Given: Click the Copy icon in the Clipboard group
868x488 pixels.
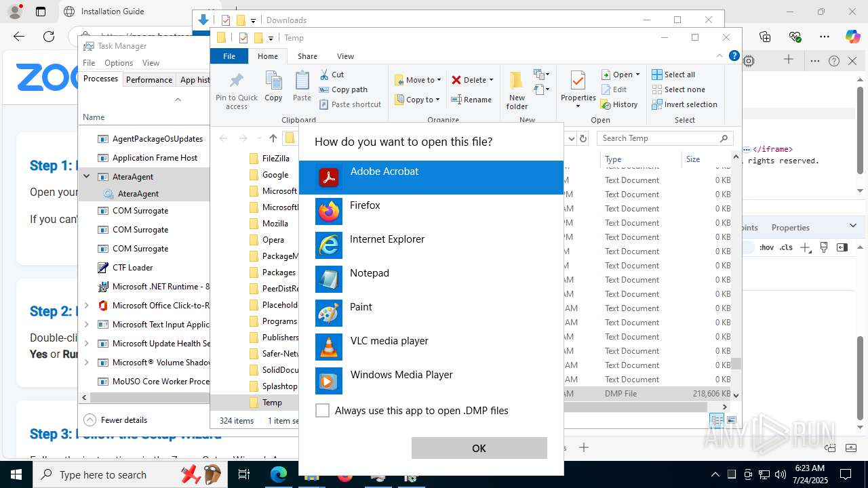Looking at the screenshot, I should point(273,86).
